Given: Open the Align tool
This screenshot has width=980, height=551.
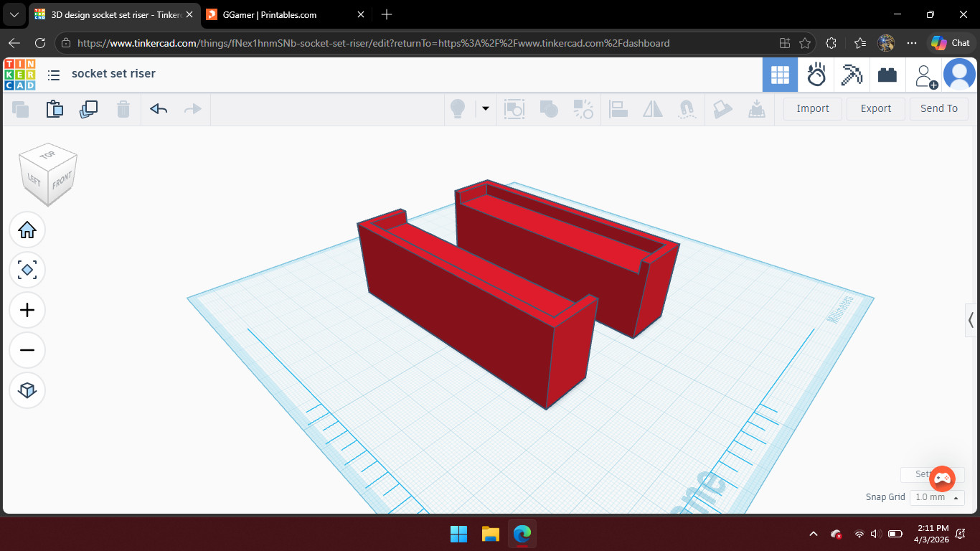Looking at the screenshot, I should pos(618,109).
